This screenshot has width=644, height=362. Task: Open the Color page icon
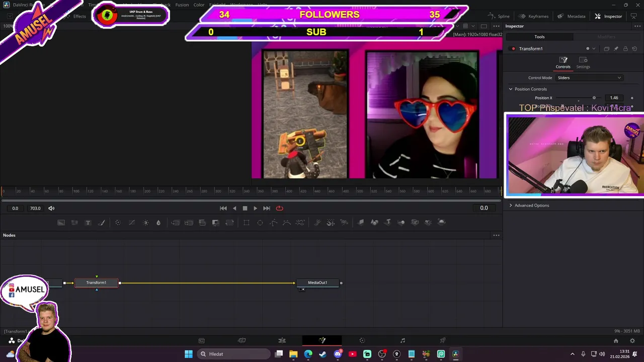coord(362,340)
